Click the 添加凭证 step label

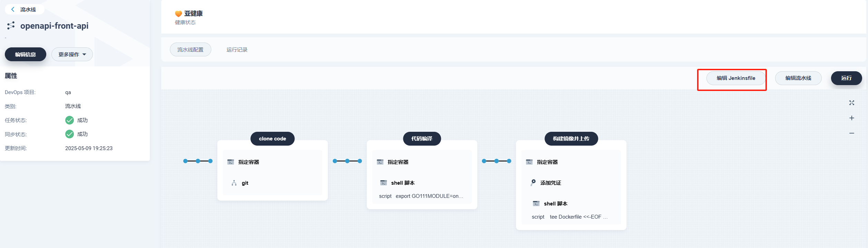(x=551, y=183)
